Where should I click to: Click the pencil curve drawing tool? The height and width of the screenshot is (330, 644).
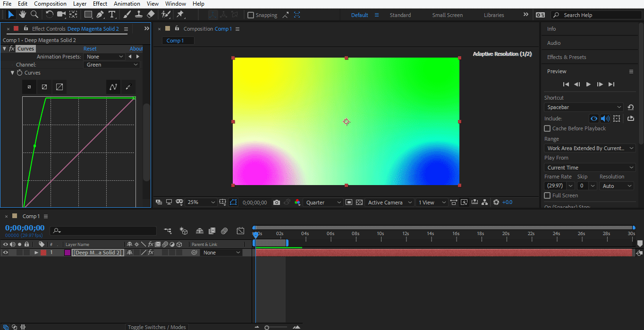click(x=127, y=87)
